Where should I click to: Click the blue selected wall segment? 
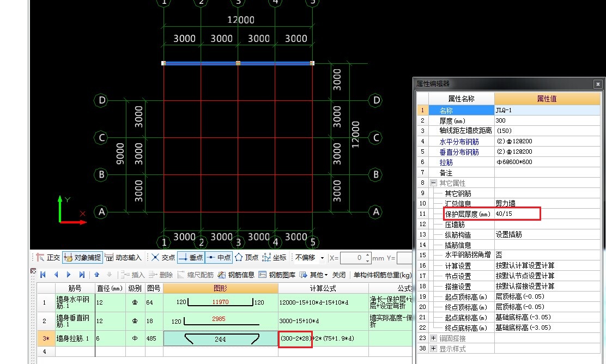[238, 63]
